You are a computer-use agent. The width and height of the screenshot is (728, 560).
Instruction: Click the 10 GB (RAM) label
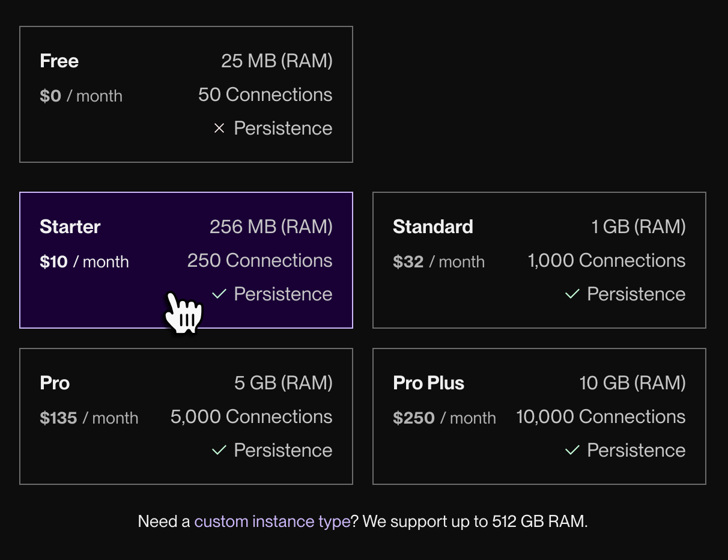click(632, 383)
